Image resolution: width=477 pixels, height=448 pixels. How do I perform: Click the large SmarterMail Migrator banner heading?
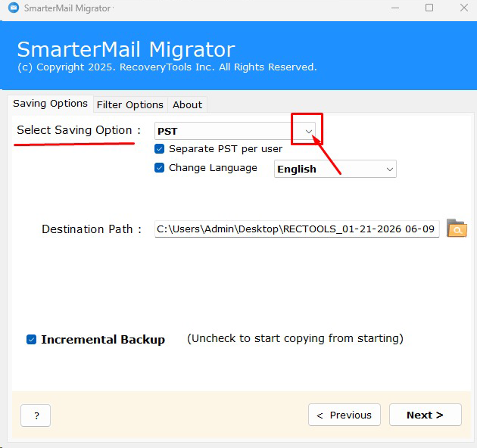coord(126,49)
